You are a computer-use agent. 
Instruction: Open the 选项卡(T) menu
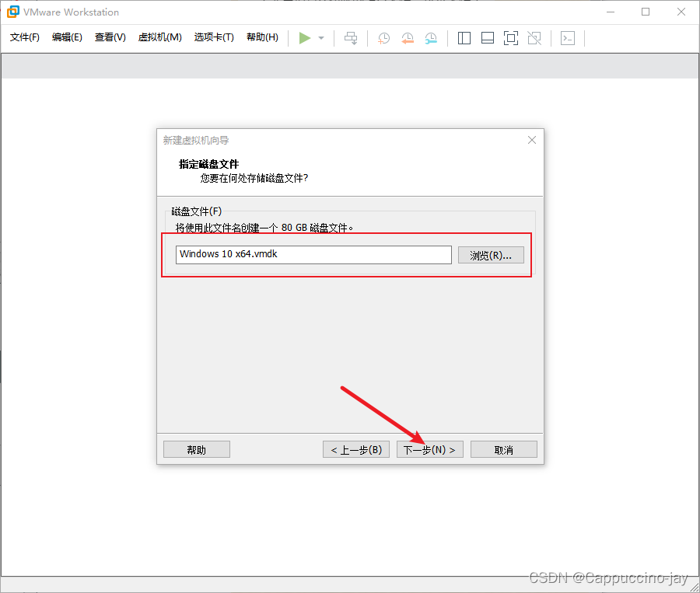pos(214,37)
